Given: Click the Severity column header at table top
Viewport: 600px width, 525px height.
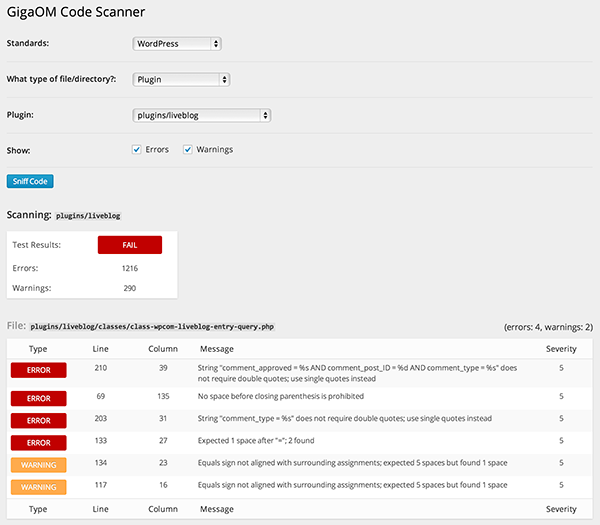Looking at the screenshot, I should [x=561, y=349].
